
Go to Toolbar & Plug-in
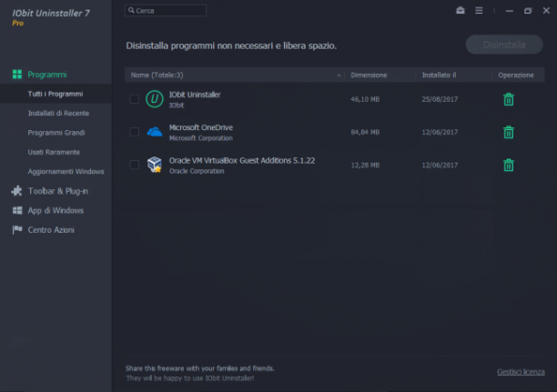pos(58,191)
